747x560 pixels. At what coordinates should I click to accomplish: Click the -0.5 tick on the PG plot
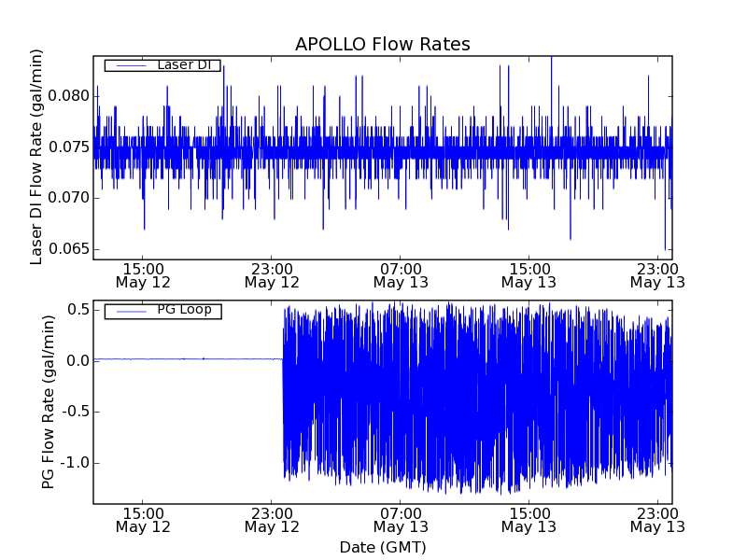[x=75, y=412]
